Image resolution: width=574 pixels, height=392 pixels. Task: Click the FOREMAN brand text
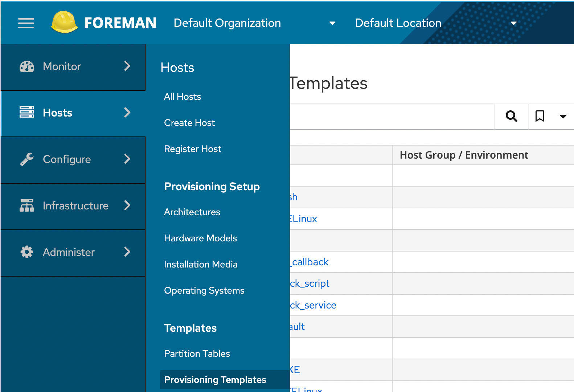coord(120,23)
